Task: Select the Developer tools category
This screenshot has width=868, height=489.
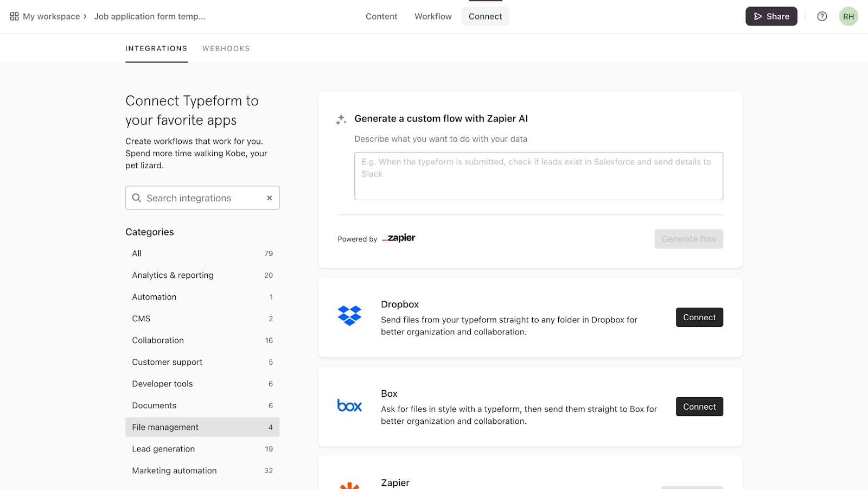Action: click(x=202, y=384)
